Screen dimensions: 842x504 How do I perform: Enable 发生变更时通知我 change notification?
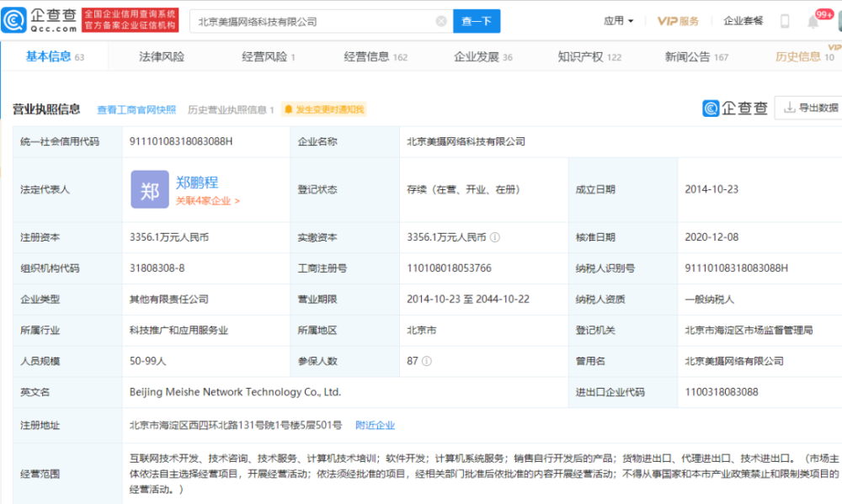(324, 109)
